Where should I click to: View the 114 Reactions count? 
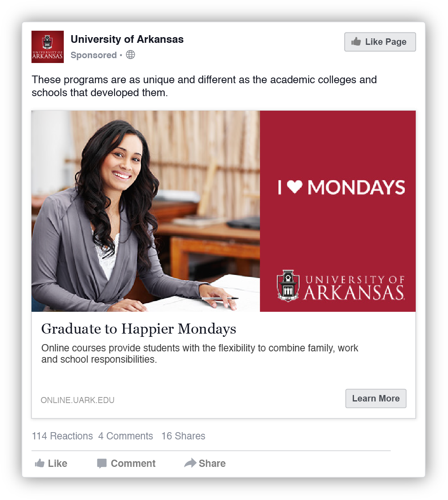[x=63, y=436]
